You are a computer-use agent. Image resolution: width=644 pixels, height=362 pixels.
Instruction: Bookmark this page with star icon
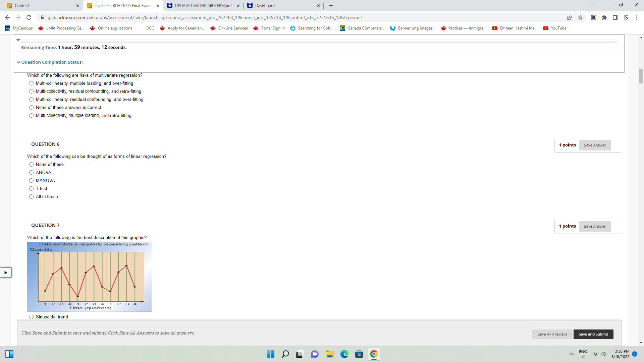point(580,17)
